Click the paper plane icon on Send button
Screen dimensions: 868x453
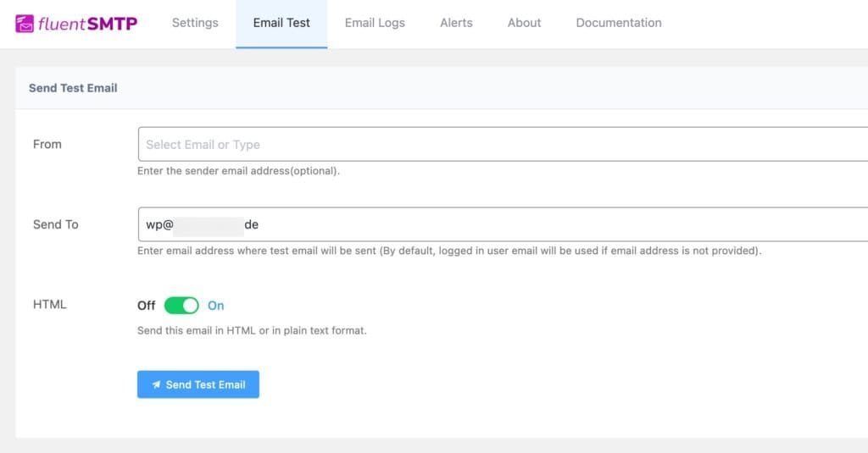coord(156,384)
